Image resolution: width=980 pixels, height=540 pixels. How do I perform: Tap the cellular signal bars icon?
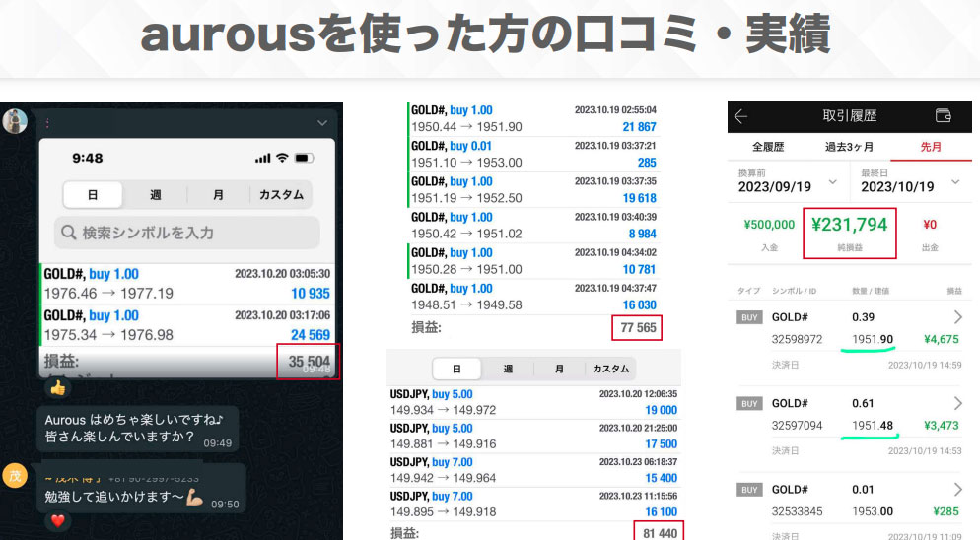[x=263, y=158]
